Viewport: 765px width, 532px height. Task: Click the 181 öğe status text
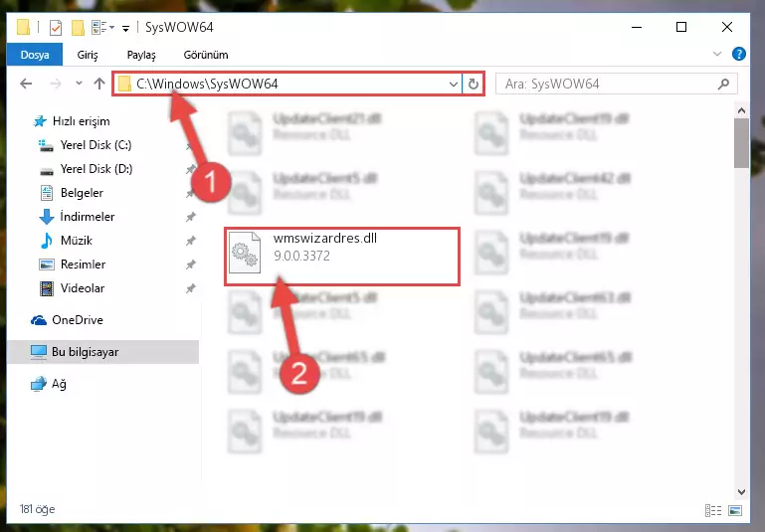click(x=37, y=509)
